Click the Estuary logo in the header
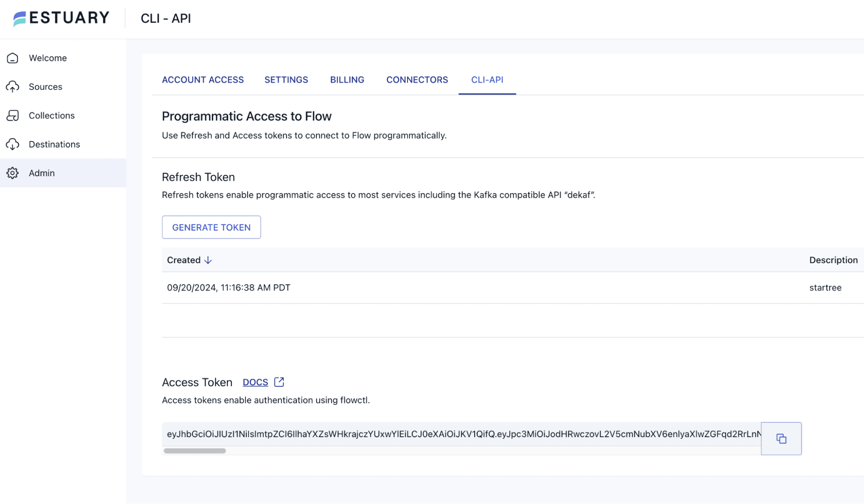The image size is (864, 504). [x=61, y=18]
